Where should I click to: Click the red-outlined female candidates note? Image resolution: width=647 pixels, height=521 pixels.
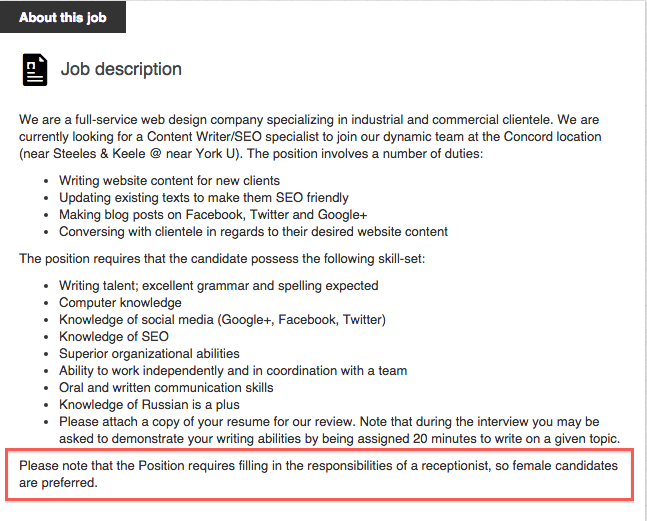319,474
